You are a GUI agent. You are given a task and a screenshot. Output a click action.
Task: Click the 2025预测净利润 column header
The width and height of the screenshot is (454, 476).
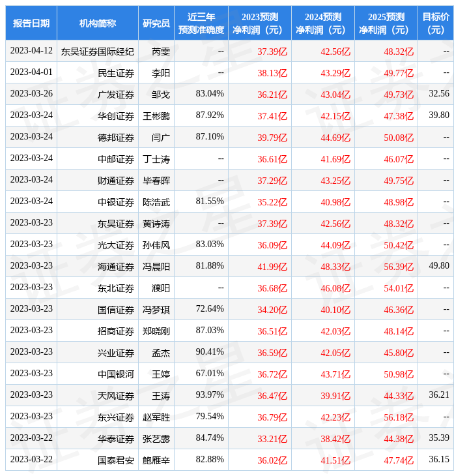(x=386, y=23)
